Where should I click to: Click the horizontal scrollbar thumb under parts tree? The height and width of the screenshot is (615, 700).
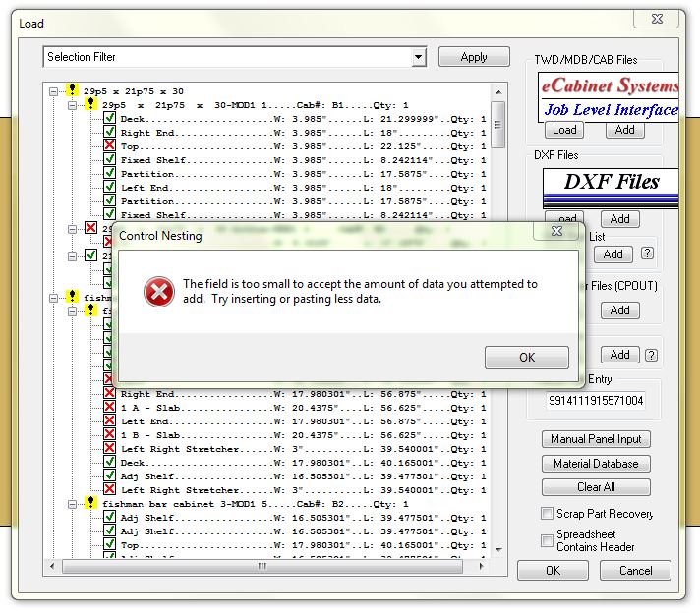262,566
